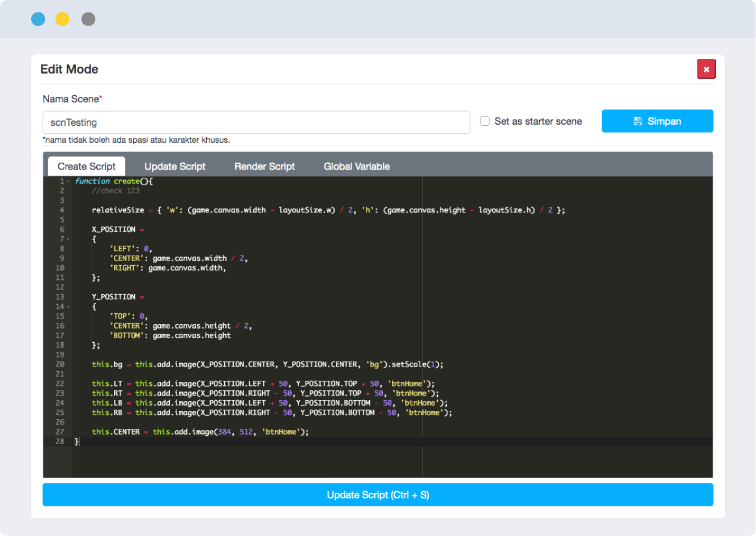Click "'CENTER': game.canvas.height / 2," line
The height and width of the screenshot is (536, 756).
pos(181,326)
